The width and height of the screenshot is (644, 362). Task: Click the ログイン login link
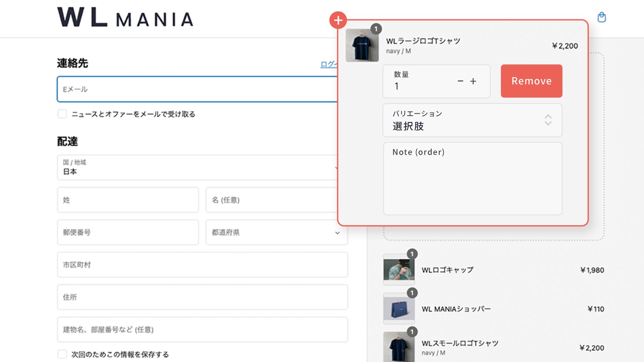[x=328, y=64]
